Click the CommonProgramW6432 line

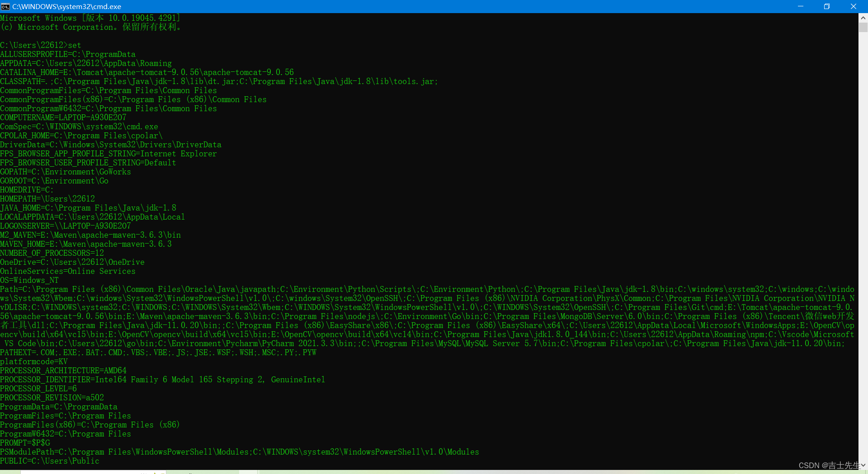[x=108, y=108]
